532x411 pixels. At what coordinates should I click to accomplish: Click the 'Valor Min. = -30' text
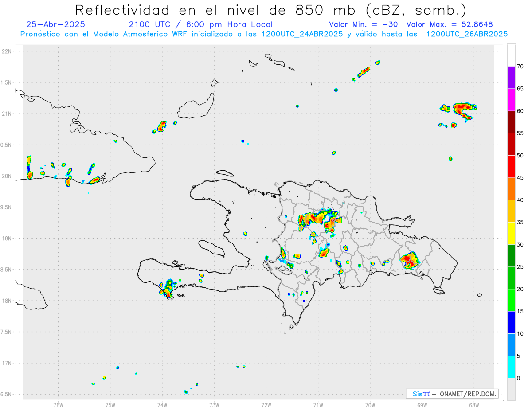coord(364,24)
